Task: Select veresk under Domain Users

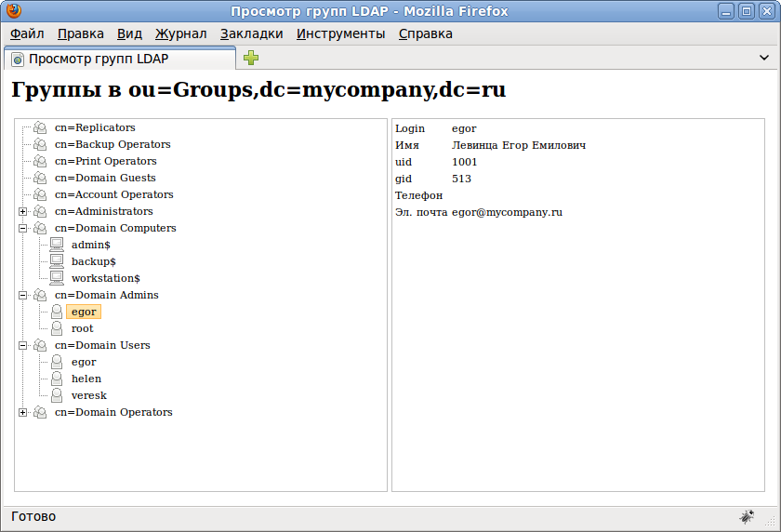Action: pyautogui.click(x=89, y=395)
